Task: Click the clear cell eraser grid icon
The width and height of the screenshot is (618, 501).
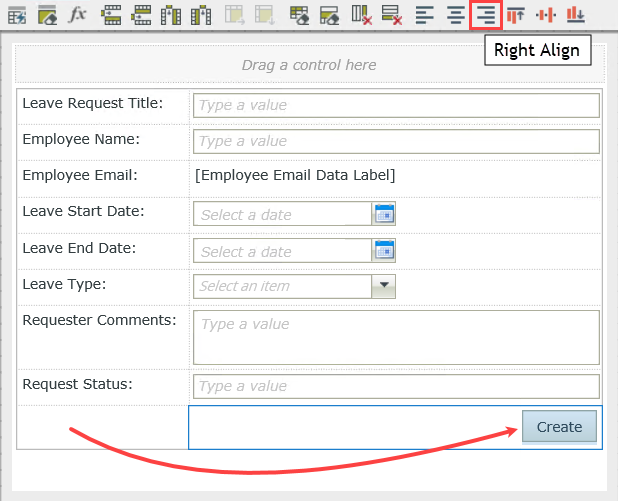Action: (x=300, y=15)
